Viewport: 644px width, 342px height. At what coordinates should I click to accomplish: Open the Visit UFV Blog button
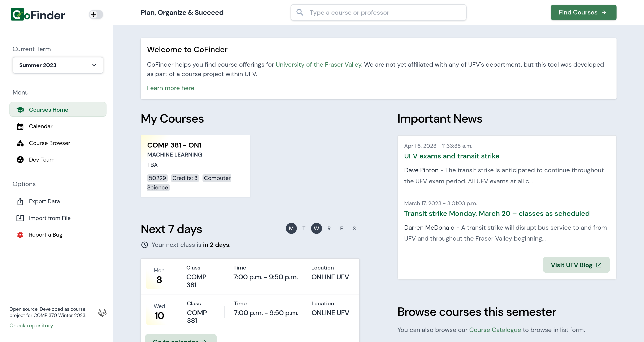(x=576, y=265)
